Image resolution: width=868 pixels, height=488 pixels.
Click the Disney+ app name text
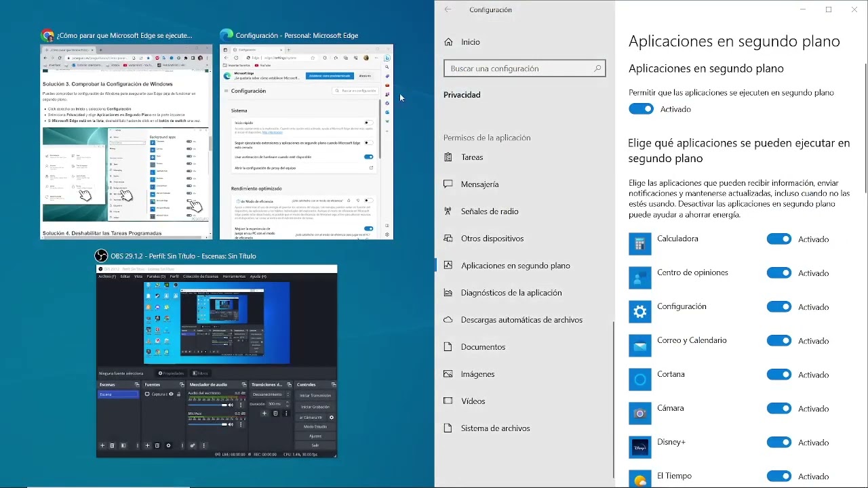[671, 442]
